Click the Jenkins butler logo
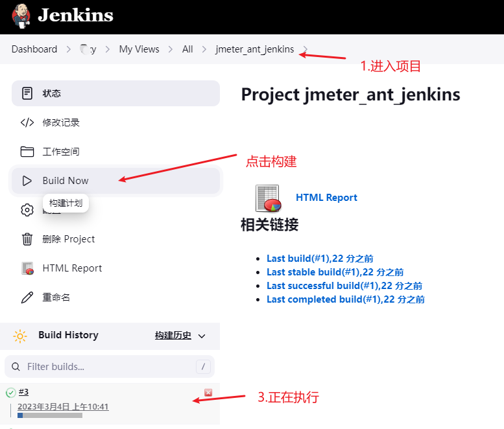Screen dimensions: 504x429 point(21,16)
